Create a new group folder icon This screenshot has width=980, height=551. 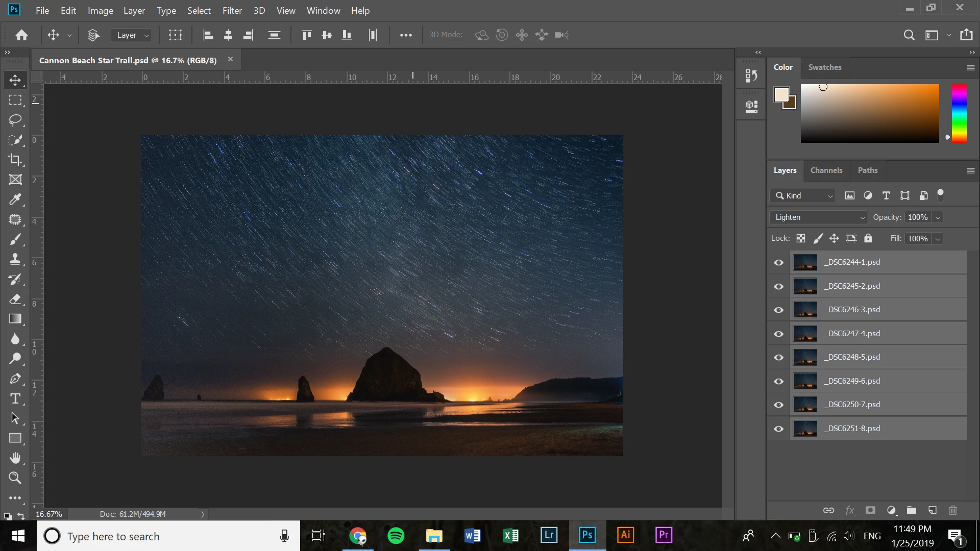[x=911, y=510]
